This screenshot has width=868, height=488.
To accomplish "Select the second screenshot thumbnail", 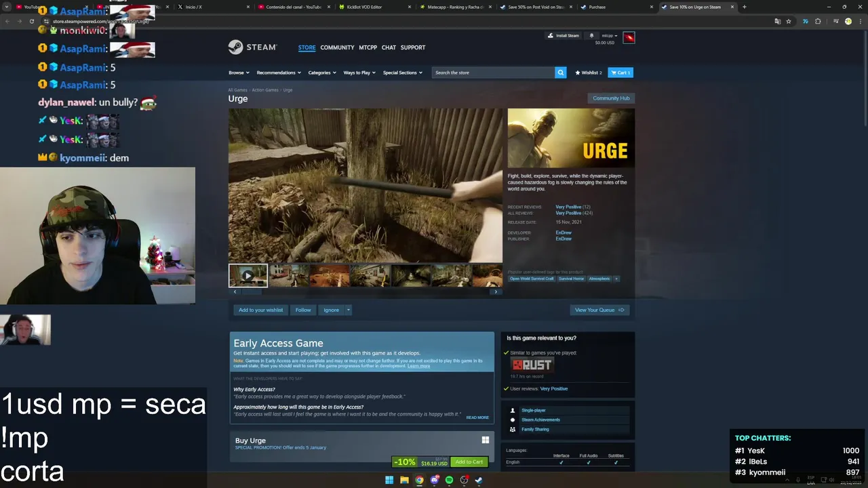I will coord(289,276).
